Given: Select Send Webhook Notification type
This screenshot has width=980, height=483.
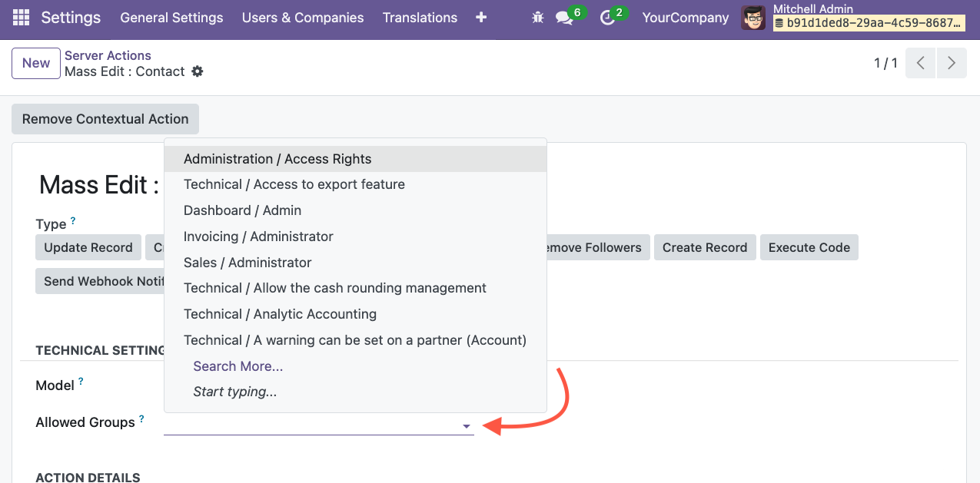Looking at the screenshot, I should click(x=100, y=281).
